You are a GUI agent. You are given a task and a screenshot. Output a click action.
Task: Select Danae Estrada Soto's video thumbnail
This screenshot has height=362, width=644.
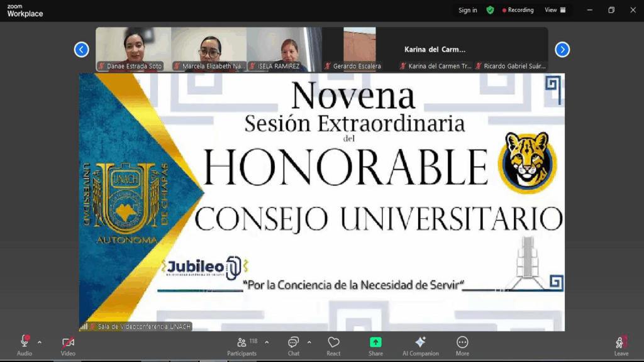coord(133,49)
